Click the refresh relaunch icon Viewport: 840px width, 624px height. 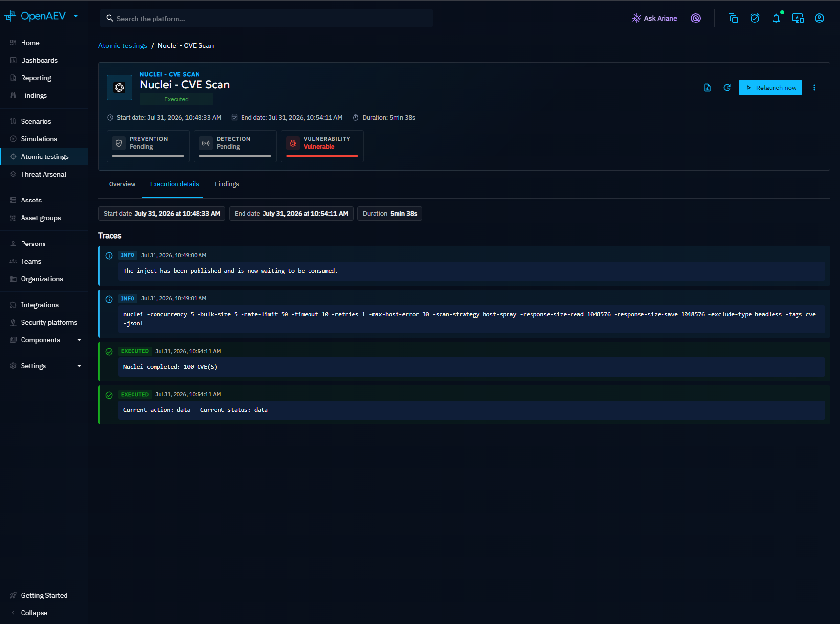click(727, 88)
